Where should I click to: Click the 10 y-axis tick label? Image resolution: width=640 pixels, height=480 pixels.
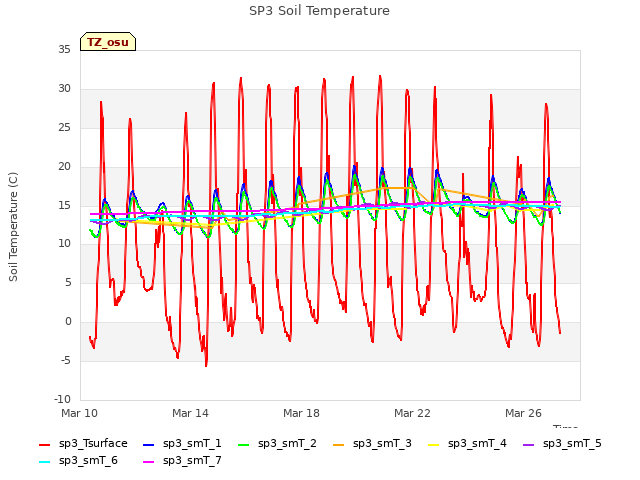click(64, 244)
